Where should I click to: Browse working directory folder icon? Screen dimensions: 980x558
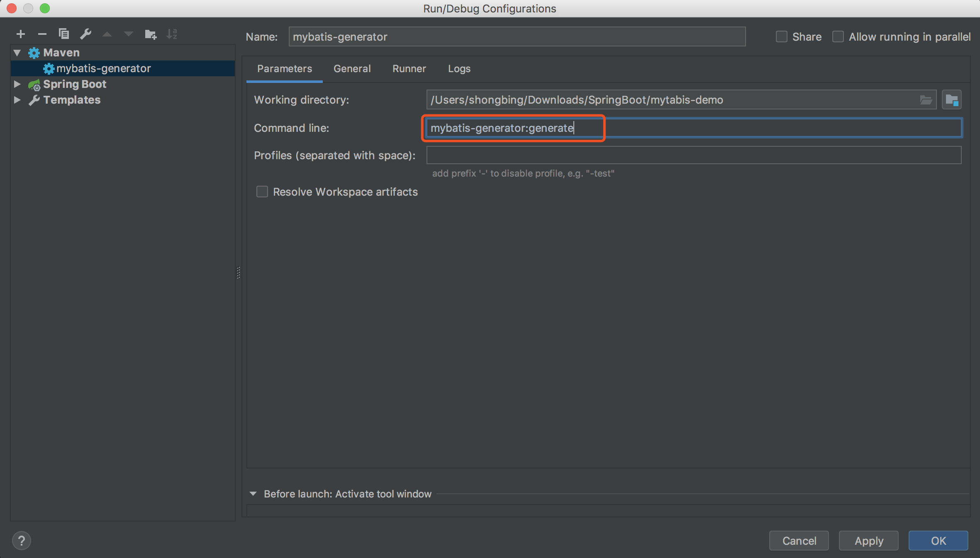tap(926, 100)
